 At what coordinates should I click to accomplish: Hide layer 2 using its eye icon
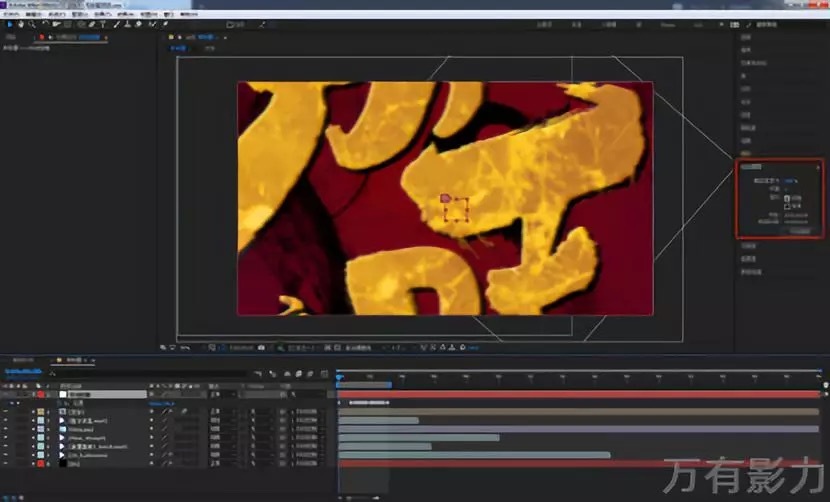click(x=6, y=411)
